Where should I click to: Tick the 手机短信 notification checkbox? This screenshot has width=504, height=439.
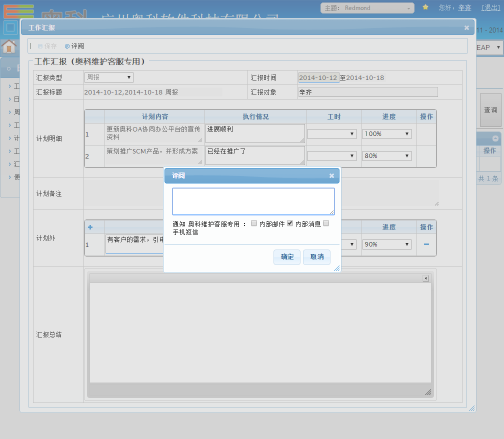[326, 223]
